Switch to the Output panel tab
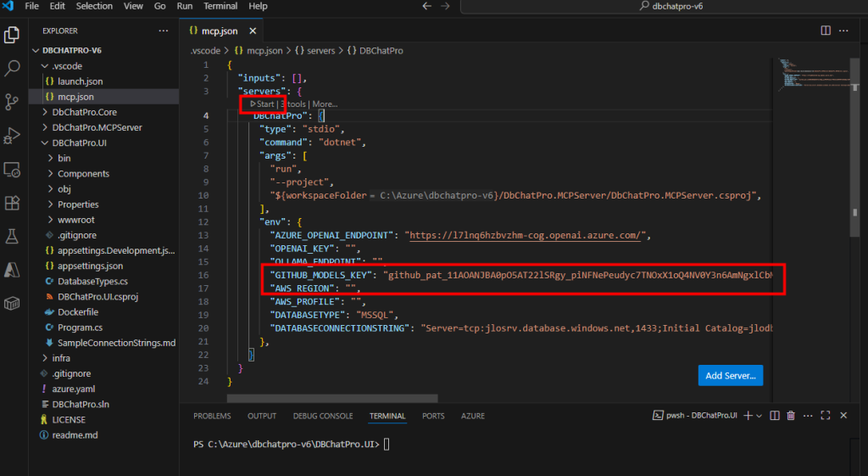 click(x=262, y=416)
